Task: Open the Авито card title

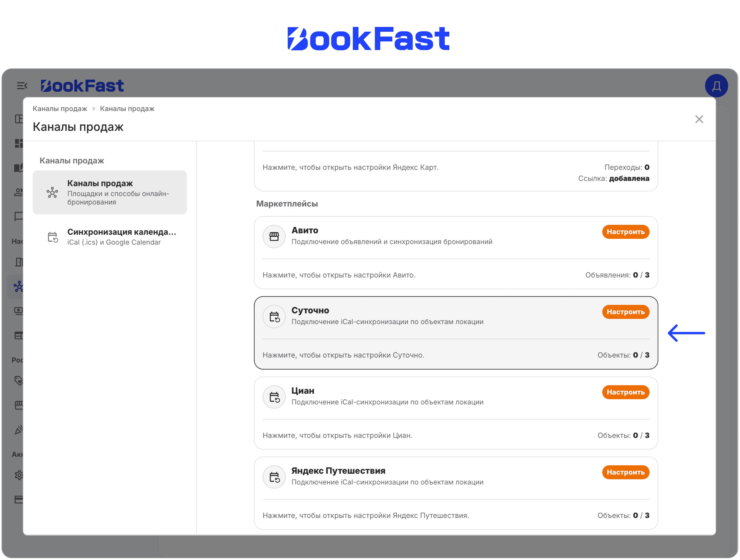Action: pyautogui.click(x=304, y=231)
